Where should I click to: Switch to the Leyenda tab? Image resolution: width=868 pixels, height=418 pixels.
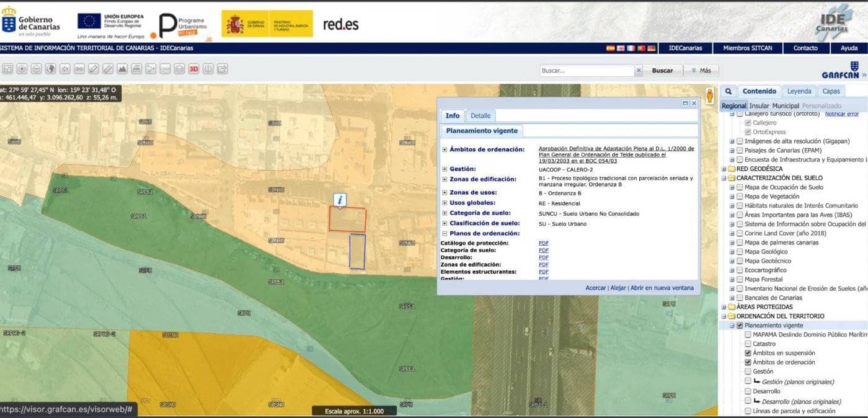coord(799,91)
